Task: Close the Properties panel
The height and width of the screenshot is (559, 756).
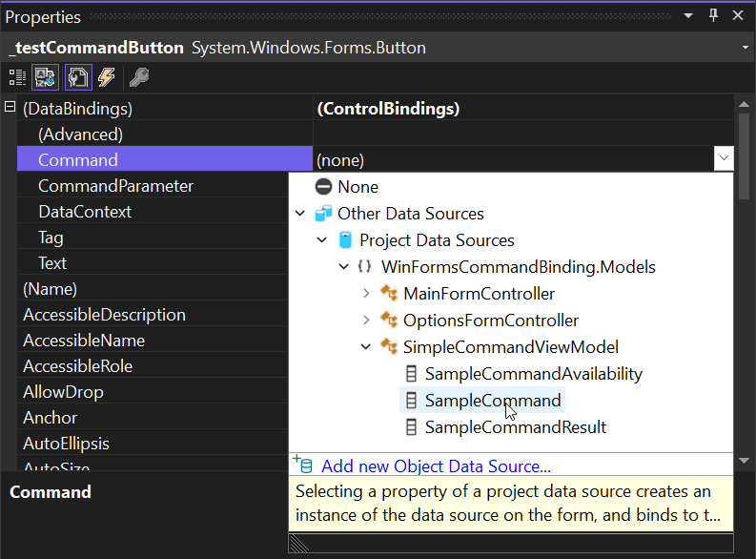Action: pos(738,16)
